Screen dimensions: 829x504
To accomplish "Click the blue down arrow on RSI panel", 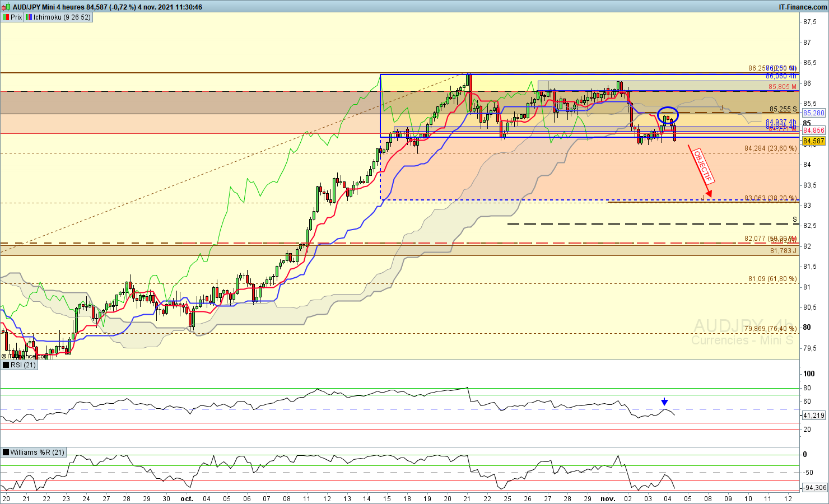I will click(664, 402).
